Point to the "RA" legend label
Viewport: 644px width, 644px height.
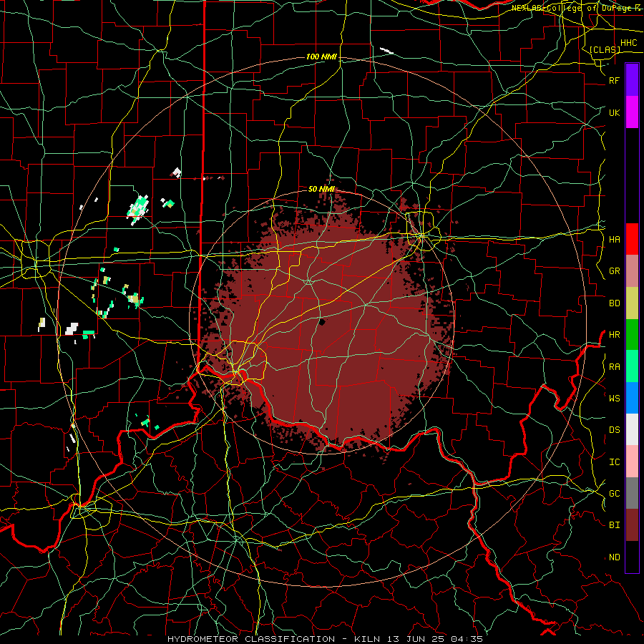point(614,367)
